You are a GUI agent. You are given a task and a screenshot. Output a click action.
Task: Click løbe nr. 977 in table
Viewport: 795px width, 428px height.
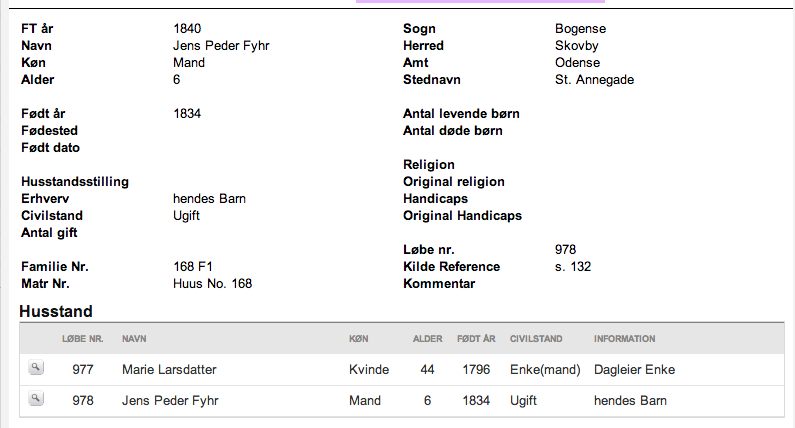[x=83, y=370]
